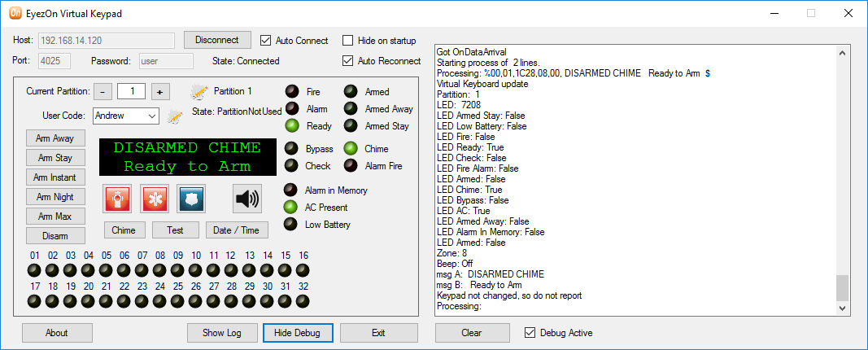
Task: Click the "LED Ready: True" log line
Action: 470,147
